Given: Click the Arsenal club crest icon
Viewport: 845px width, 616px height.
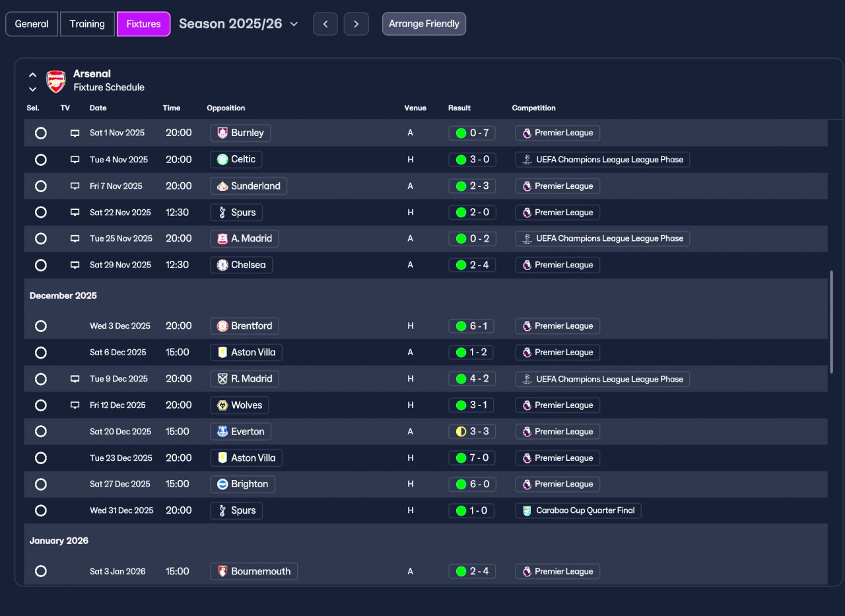Looking at the screenshot, I should click(x=56, y=81).
